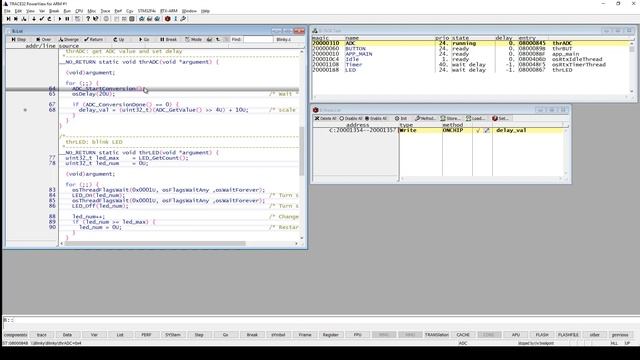Click the running ADC task row

tap(470, 43)
